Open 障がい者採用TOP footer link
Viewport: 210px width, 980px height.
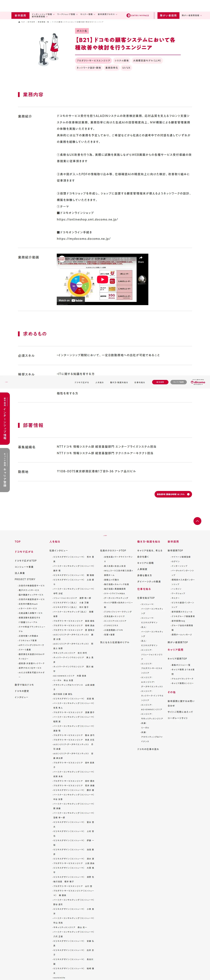point(178,642)
